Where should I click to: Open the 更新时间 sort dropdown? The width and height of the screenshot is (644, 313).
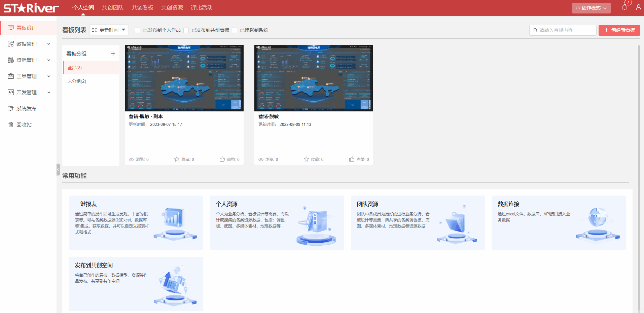tap(109, 30)
